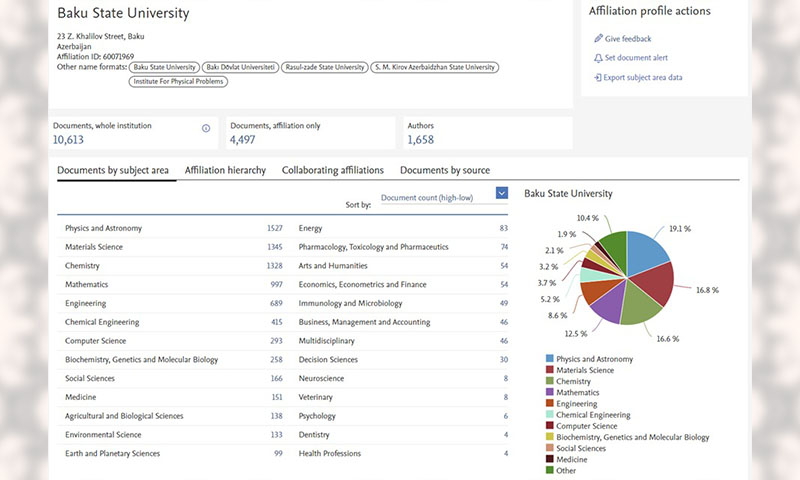Click Physics and Astronomy legend swatch
Viewport: 800px width, 480px height.
[x=549, y=359]
